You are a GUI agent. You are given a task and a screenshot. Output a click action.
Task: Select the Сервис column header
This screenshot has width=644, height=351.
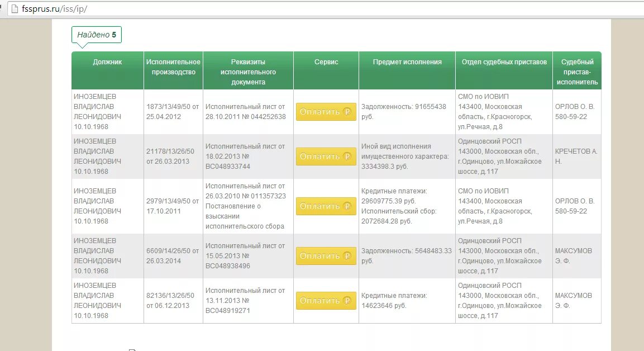coord(325,62)
